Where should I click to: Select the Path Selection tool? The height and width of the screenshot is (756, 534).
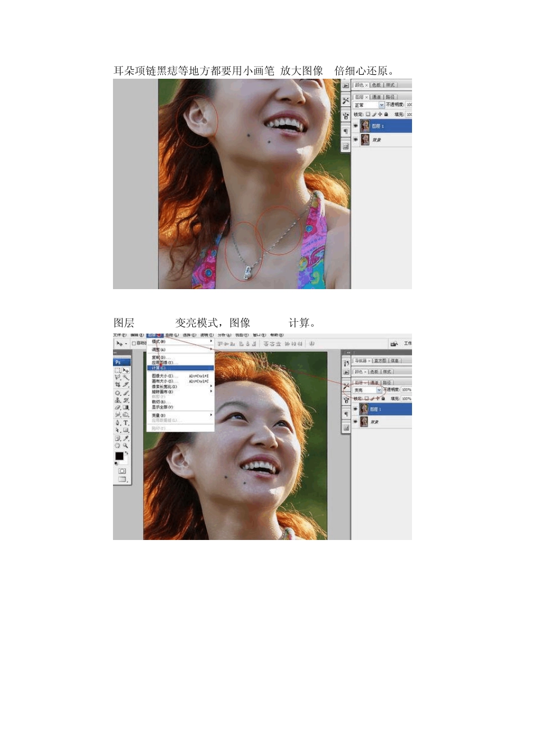pyautogui.click(x=117, y=430)
